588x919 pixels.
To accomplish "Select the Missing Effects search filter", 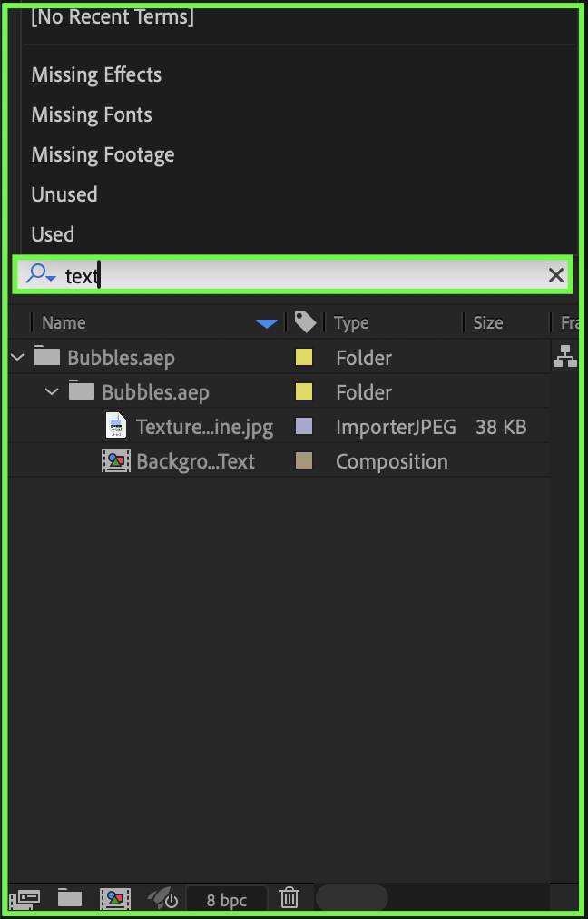I will pyautogui.click(x=96, y=74).
